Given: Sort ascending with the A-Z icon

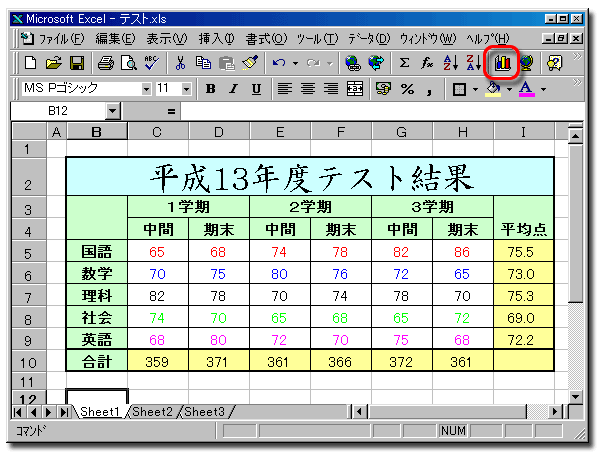Looking at the screenshot, I should tap(450, 63).
